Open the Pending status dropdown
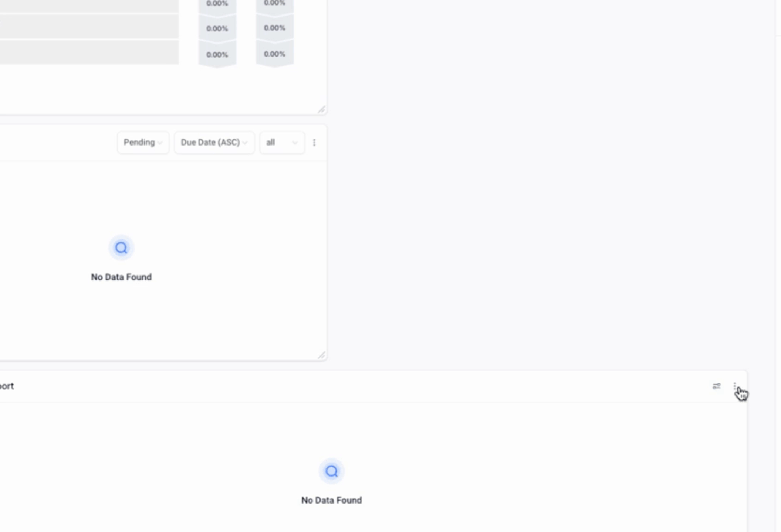 click(x=143, y=143)
